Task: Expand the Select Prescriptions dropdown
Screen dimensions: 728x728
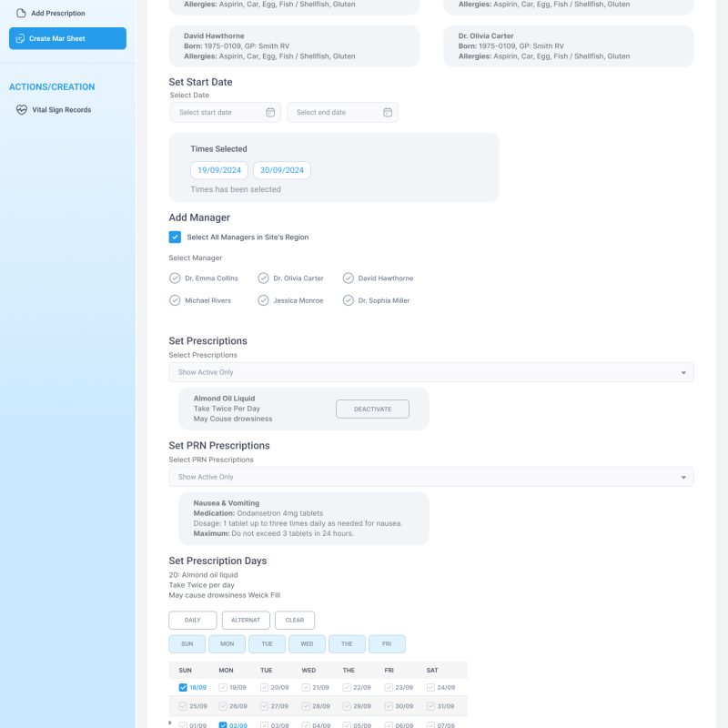Action: tap(683, 372)
